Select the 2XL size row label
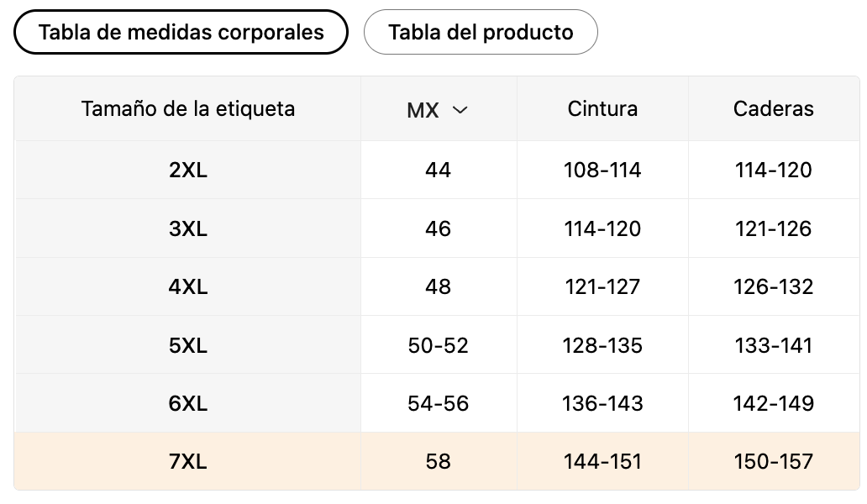 [x=188, y=170]
